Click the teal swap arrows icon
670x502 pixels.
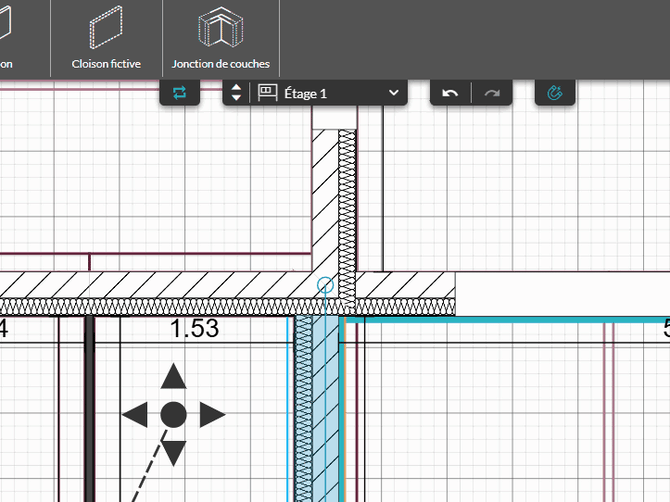click(180, 93)
